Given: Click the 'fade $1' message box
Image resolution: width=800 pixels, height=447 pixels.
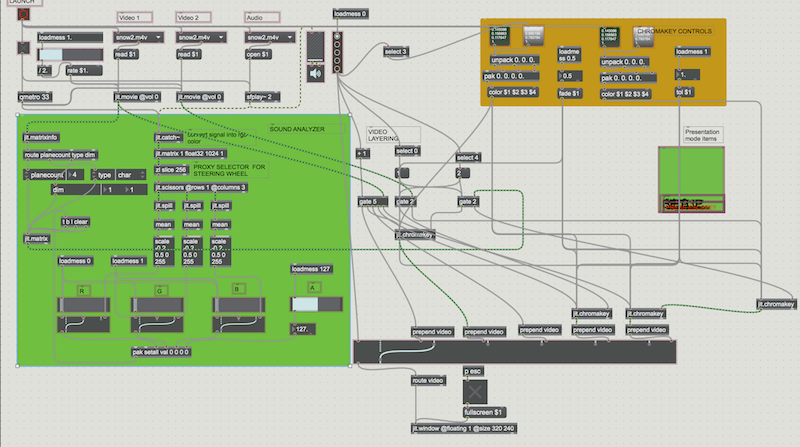Looking at the screenshot, I should (568, 94).
